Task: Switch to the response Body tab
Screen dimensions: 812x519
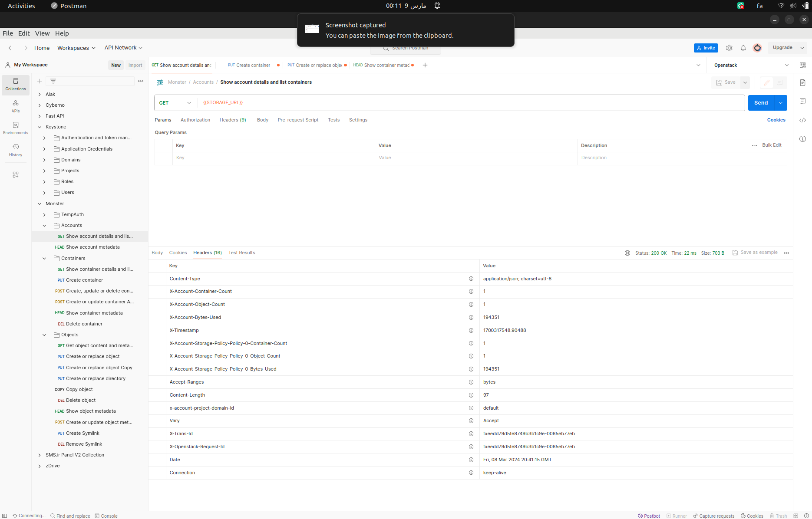Action: [x=157, y=253]
